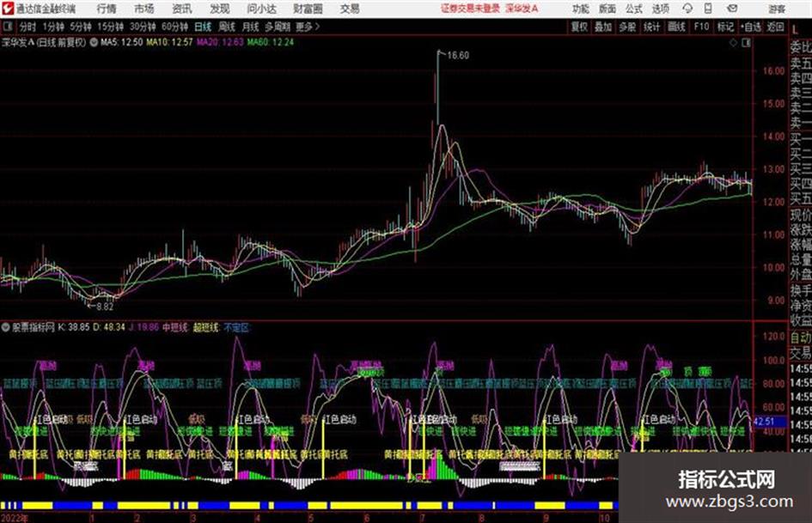Select the 周线 weekly period tab

point(227,27)
